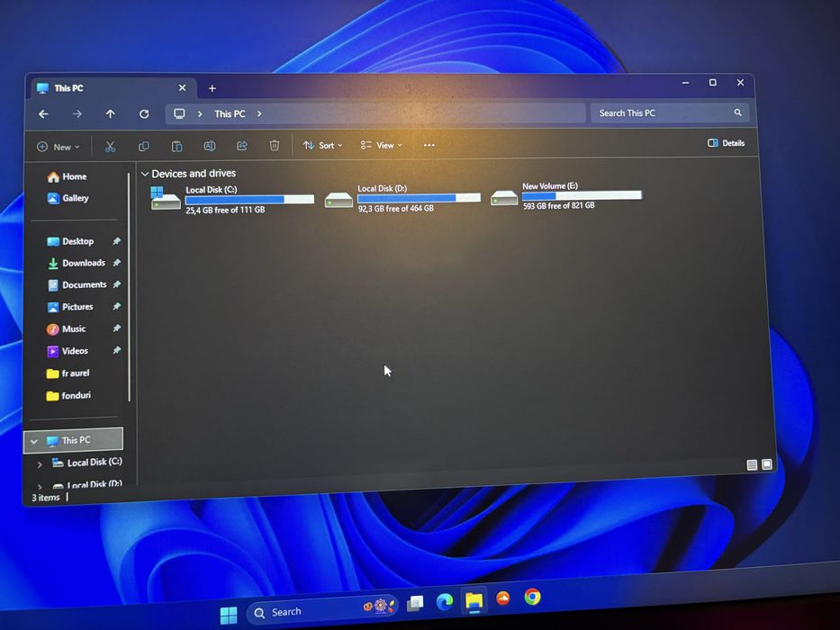Go forward with the right arrow
The image size is (840, 630).
click(x=77, y=114)
